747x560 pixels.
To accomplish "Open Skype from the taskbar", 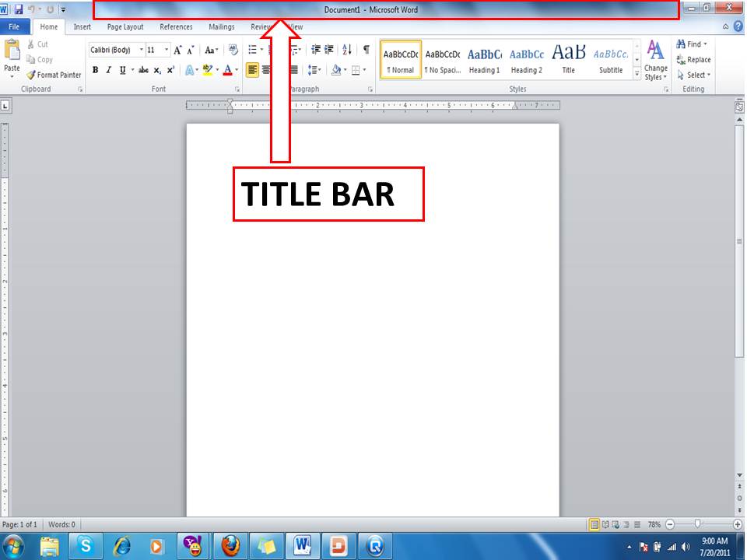I will 86,548.
